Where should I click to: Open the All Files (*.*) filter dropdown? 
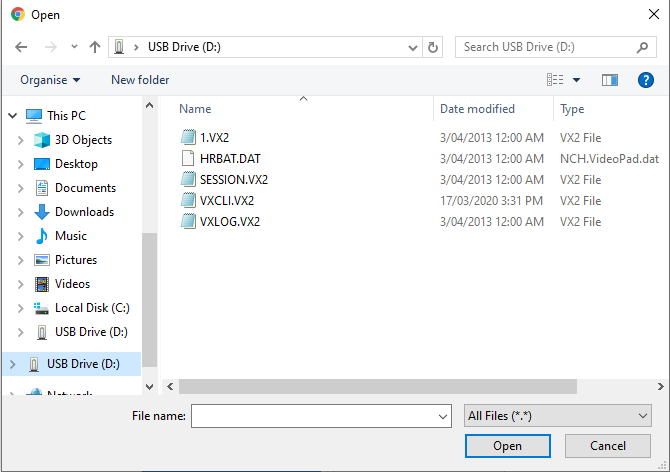point(558,416)
